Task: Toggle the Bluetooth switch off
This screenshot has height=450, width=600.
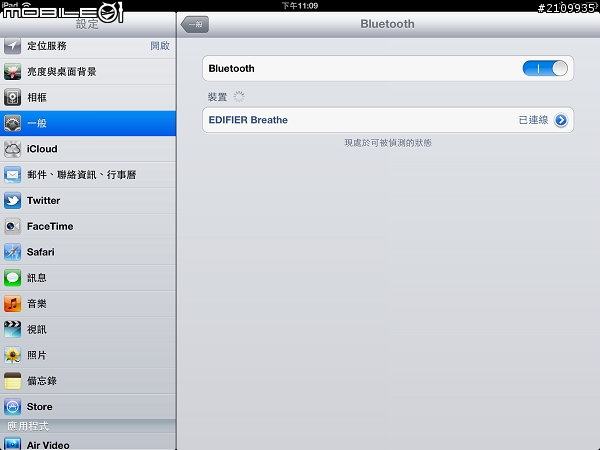Action: coord(545,68)
